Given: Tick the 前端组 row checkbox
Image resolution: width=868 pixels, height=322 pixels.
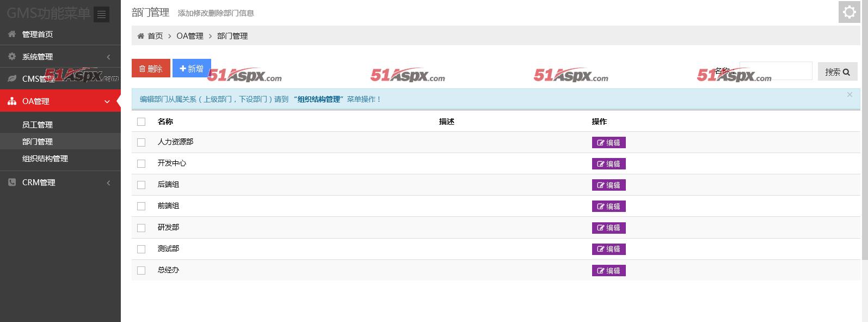Looking at the screenshot, I should click(x=141, y=206).
